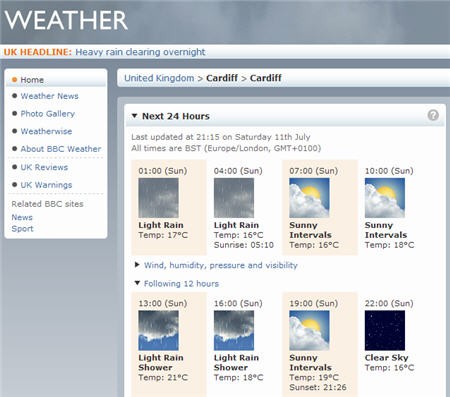The width and height of the screenshot is (450, 397).
Task: Follow the Sport related site link
Action: click(x=22, y=229)
